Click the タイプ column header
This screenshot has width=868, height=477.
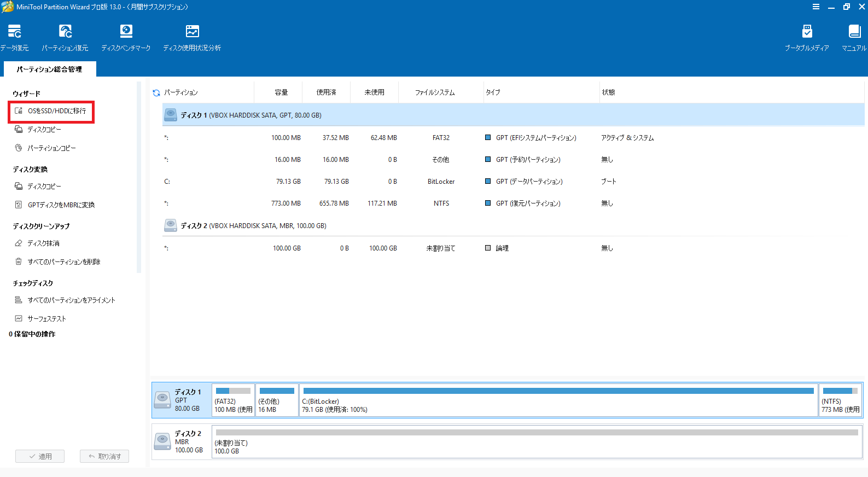(x=493, y=92)
